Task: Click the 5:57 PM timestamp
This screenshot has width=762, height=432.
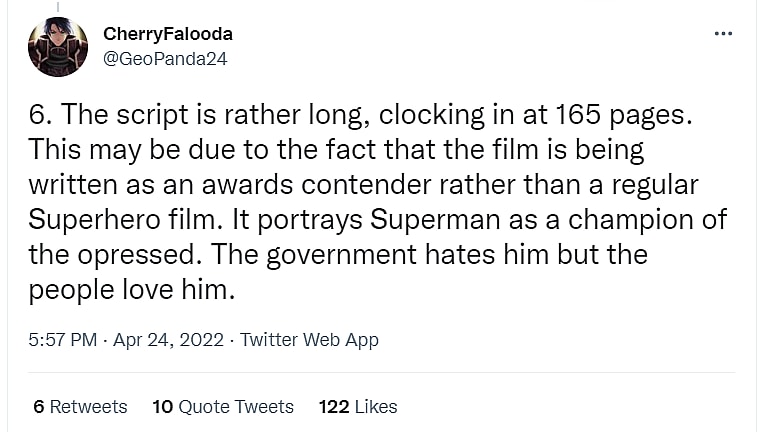Action: 63,340
